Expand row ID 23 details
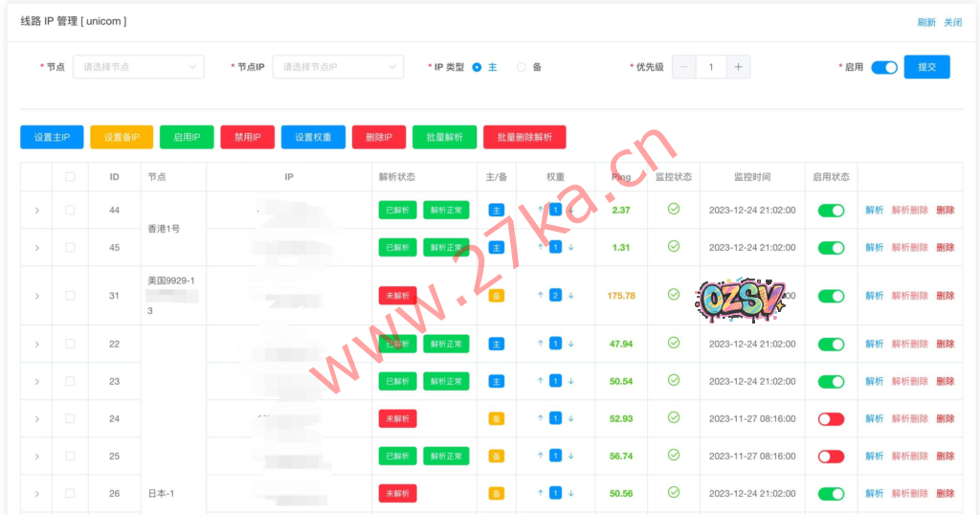The width and height of the screenshot is (980, 515). [x=37, y=382]
